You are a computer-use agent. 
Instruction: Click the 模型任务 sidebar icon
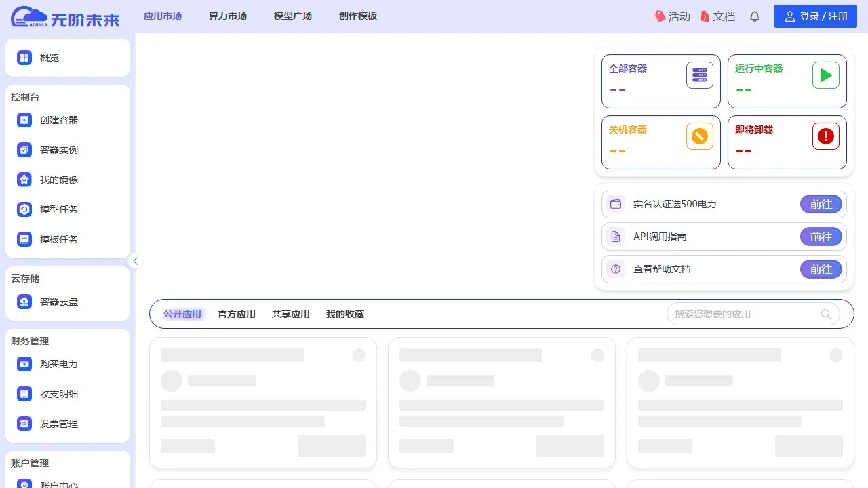(x=24, y=209)
